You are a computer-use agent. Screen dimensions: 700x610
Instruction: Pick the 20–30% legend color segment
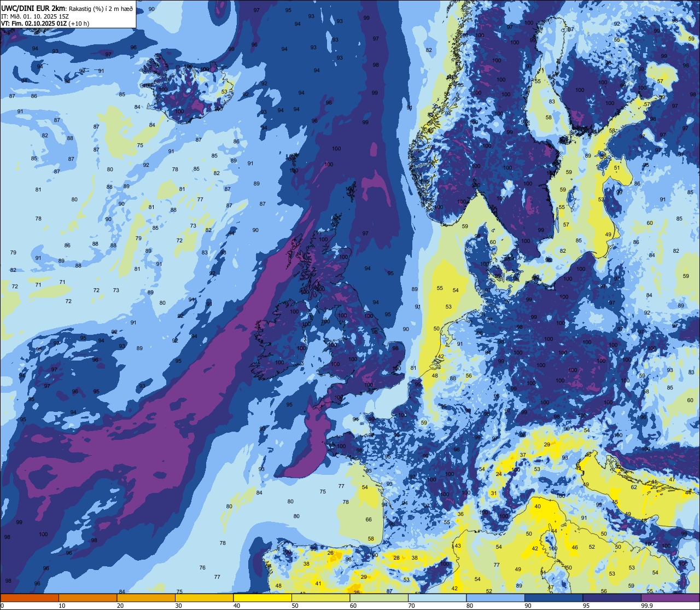click(x=146, y=597)
